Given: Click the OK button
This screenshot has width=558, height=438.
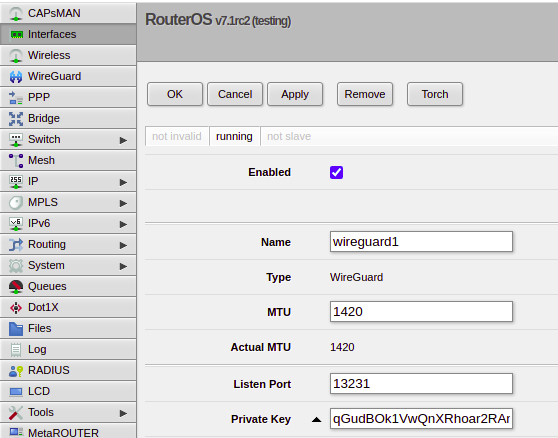Looking at the screenshot, I should 175,94.
